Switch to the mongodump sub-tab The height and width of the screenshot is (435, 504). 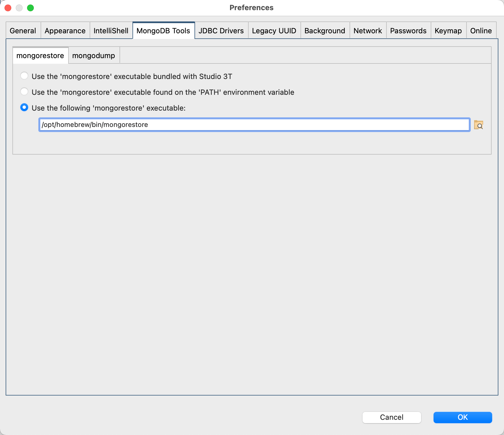point(94,56)
